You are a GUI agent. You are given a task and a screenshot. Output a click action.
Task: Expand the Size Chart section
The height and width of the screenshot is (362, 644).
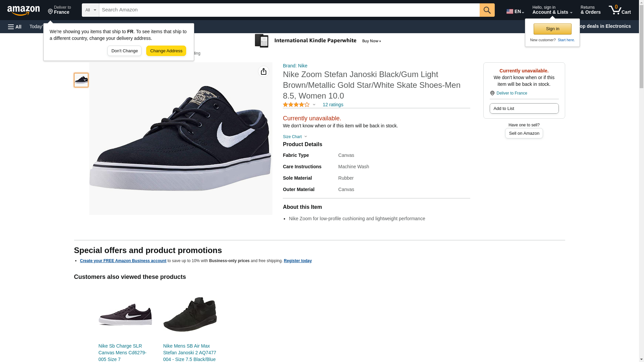[x=294, y=137]
